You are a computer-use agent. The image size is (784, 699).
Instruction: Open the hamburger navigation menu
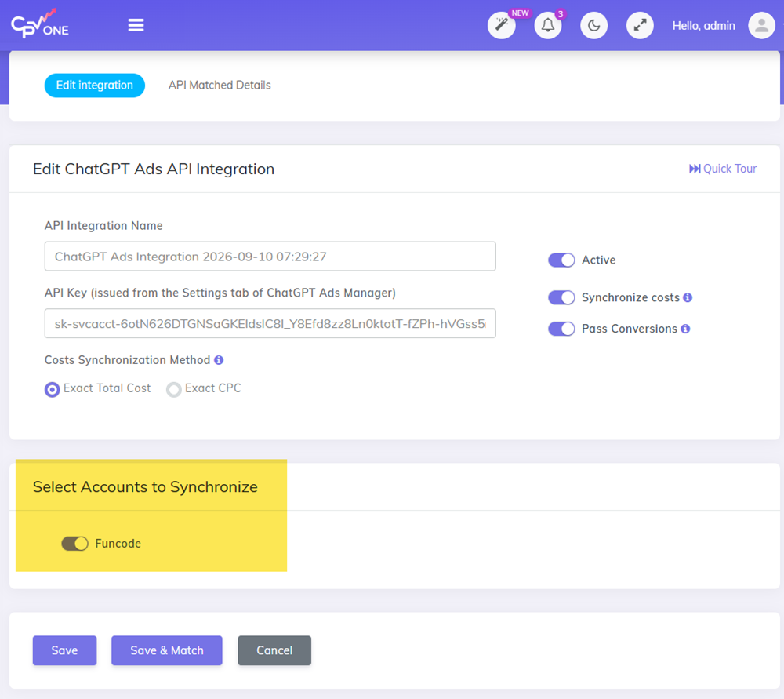click(x=136, y=25)
